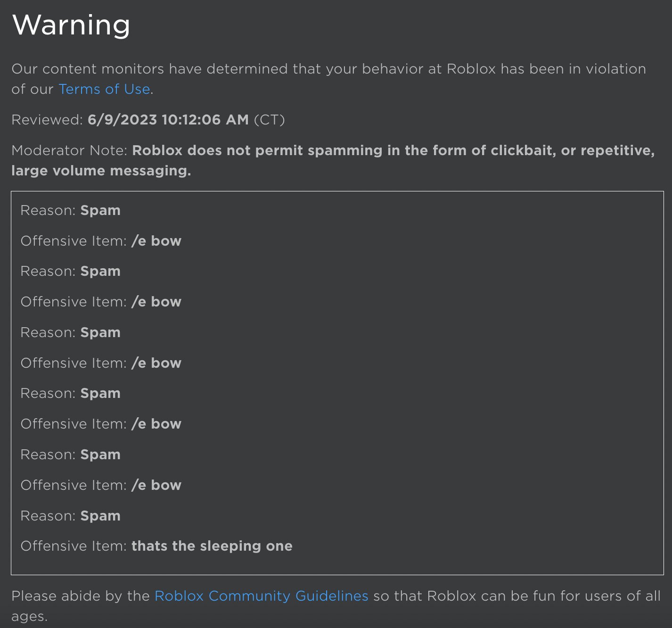Screen dimensions: 672x628
Task: Open the Roblox Community Guidelines link
Action: click(x=261, y=596)
